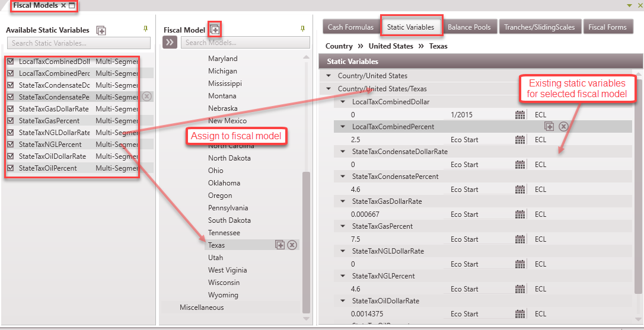The height and width of the screenshot is (330, 644).
Task: Click the add icon beside Fiscal Model header
Action: pos(215,29)
